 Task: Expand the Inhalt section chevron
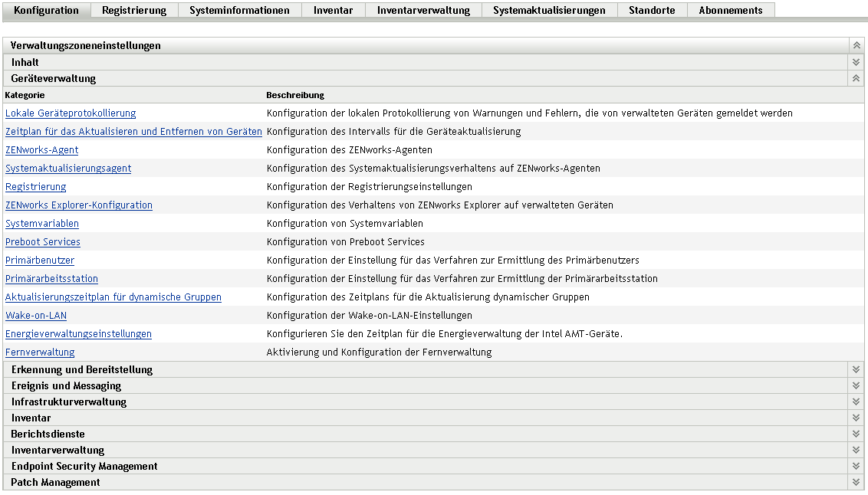[856, 63]
